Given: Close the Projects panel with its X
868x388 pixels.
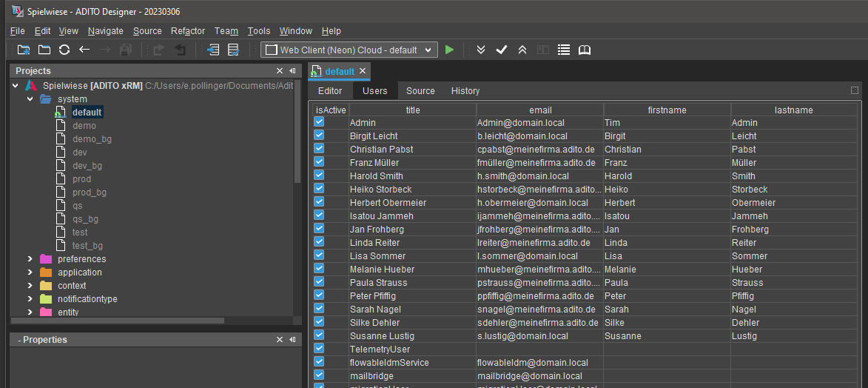Looking at the screenshot, I should [x=280, y=71].
